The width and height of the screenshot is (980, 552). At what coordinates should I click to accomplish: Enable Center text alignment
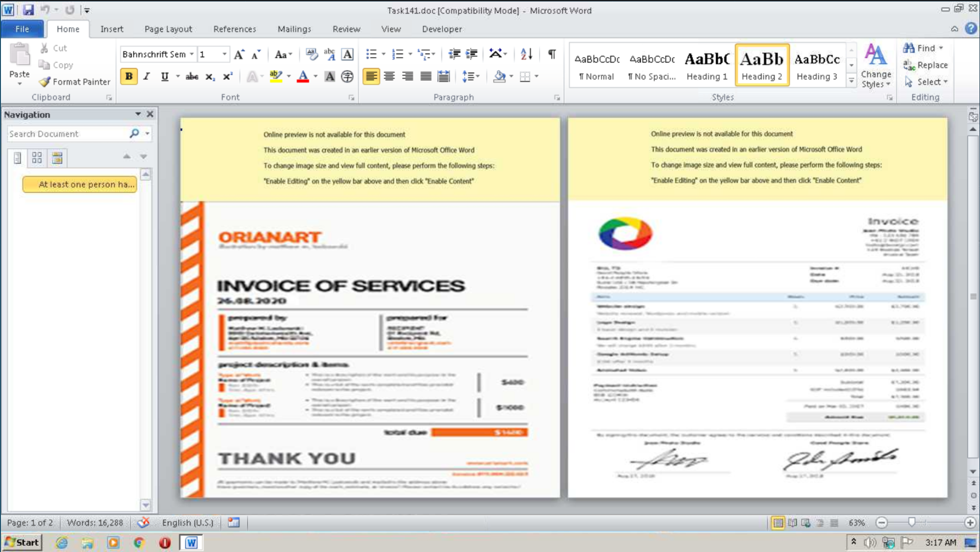(x=389, y=76)
